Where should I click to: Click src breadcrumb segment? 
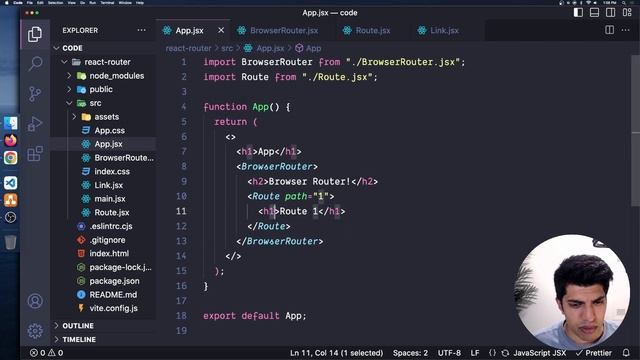click(x=227, y=48)
